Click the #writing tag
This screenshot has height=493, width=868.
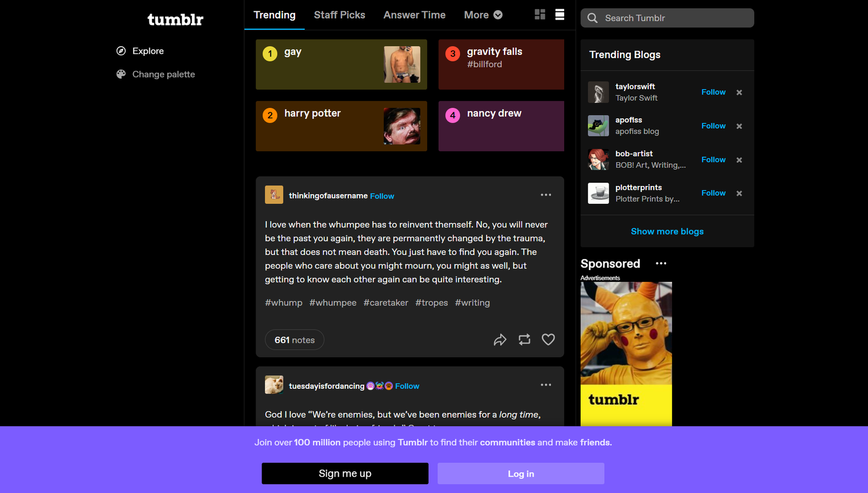tap(473, 303)
